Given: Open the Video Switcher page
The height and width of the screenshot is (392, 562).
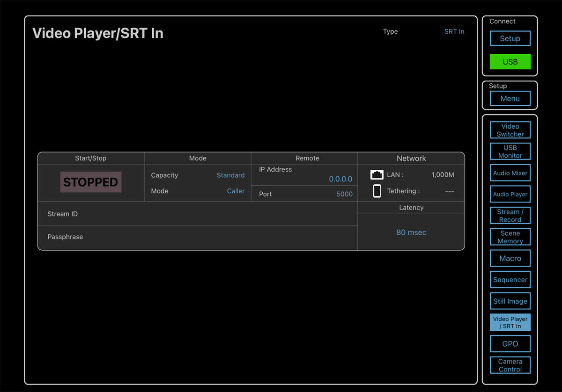Looking at the screenshot, I should [x=510, y=130].
